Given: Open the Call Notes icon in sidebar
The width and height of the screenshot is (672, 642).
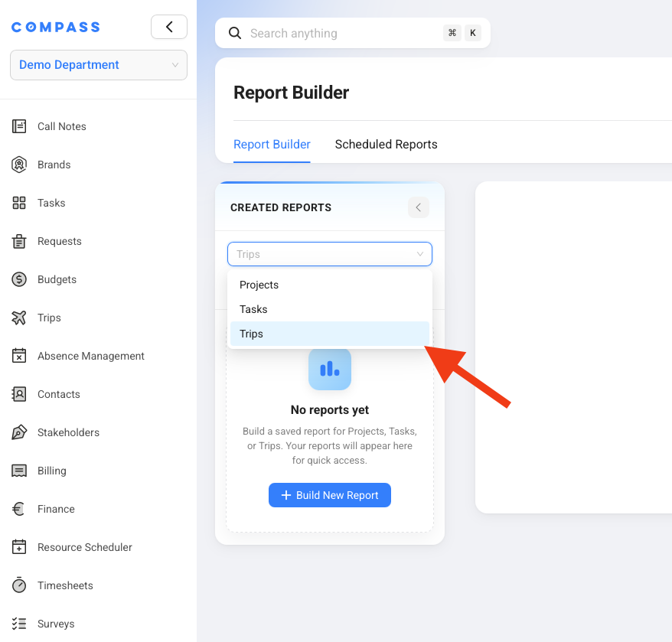Looking at the screenshot, I should coord(19,126).
